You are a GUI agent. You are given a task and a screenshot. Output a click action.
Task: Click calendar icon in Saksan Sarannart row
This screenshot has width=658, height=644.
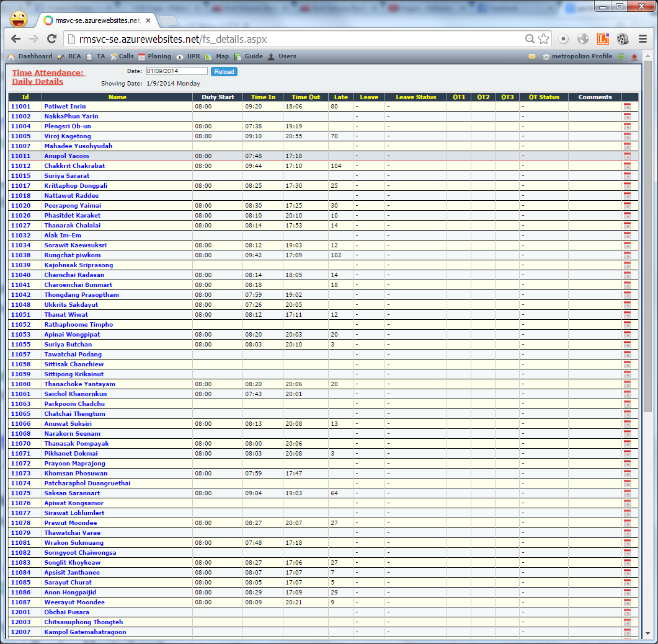pyautogui.click(x=627, y=493)
